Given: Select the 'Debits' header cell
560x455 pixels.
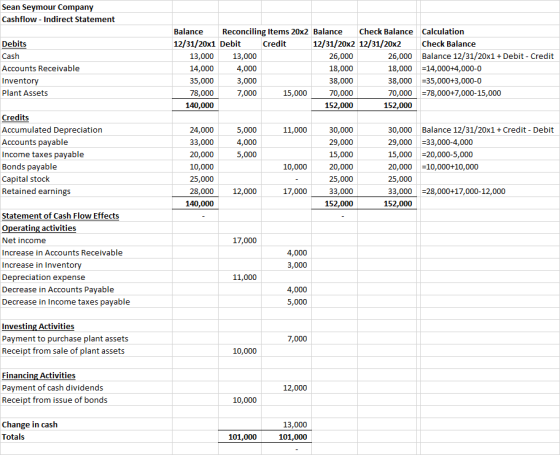Looking at the screenshot, I should click(14, 44).
